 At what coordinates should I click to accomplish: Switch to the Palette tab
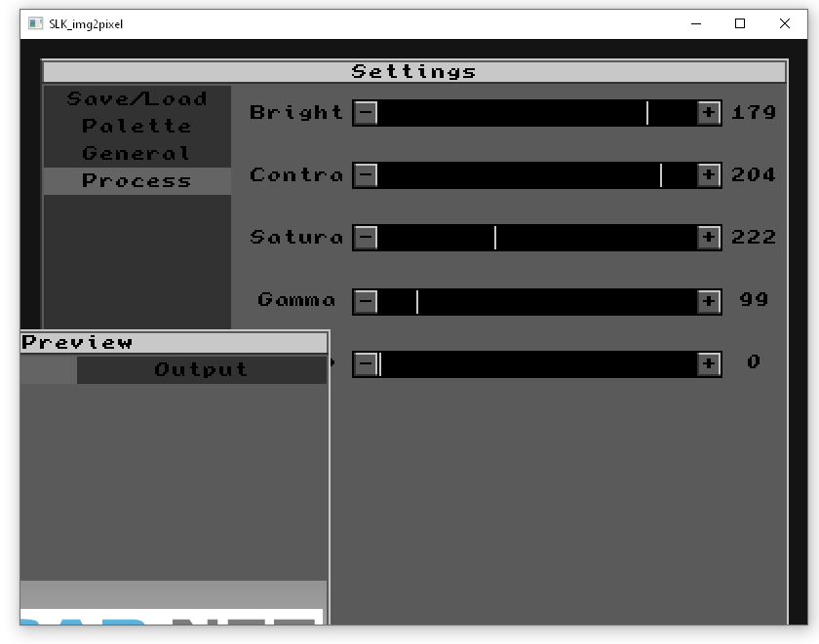point(137,127)
